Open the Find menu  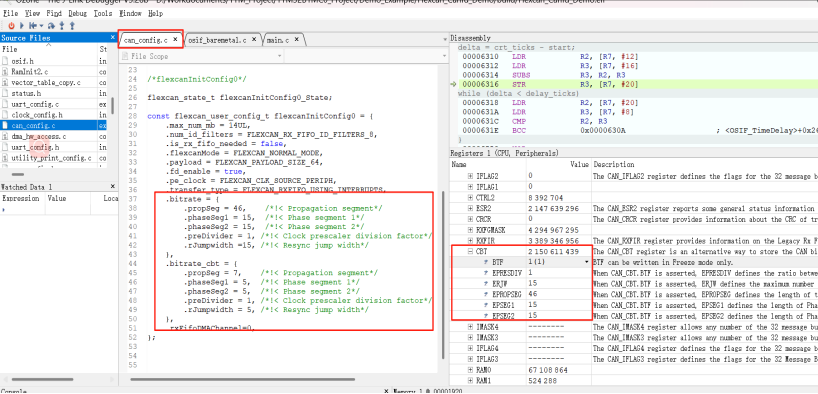tap(54, 13)
